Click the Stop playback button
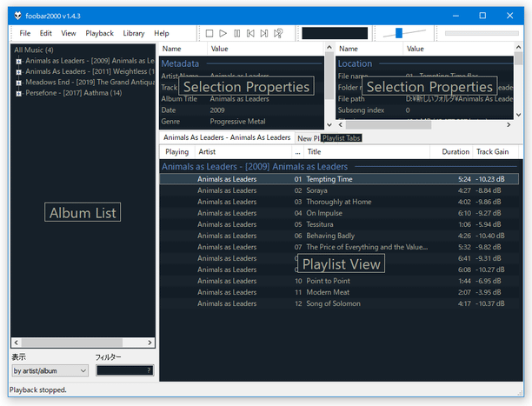This screenshot has height=406, width=532. [209, 33]
